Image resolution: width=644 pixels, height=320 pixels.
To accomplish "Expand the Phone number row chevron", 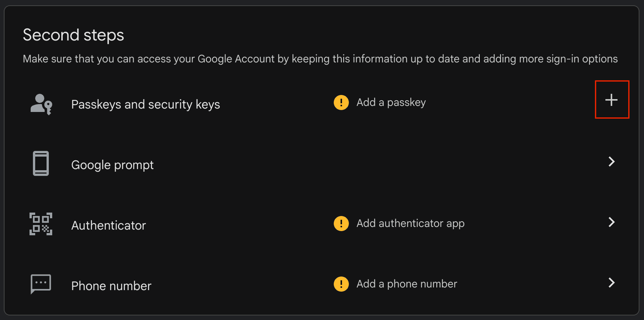I will (x=612, y=283).
